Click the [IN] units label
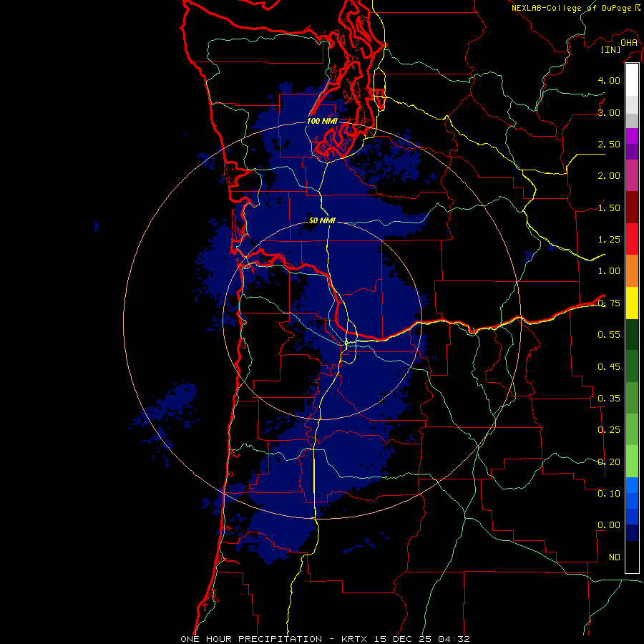This screenshot has width=644, height=644. pyautogui.click(x=610, y=49)
